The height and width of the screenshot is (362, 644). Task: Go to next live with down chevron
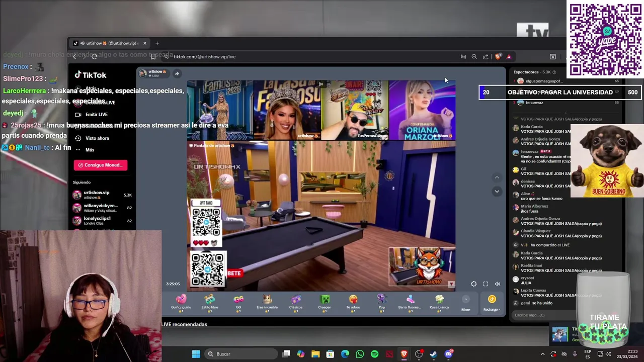point(497,191)
